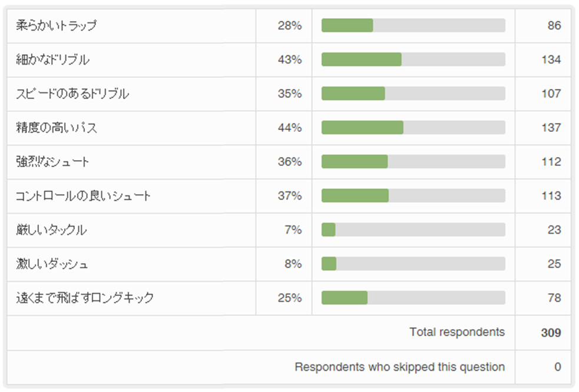Click the response count 86
This screenshot has width=579, height=392.
tap(554, 26)
